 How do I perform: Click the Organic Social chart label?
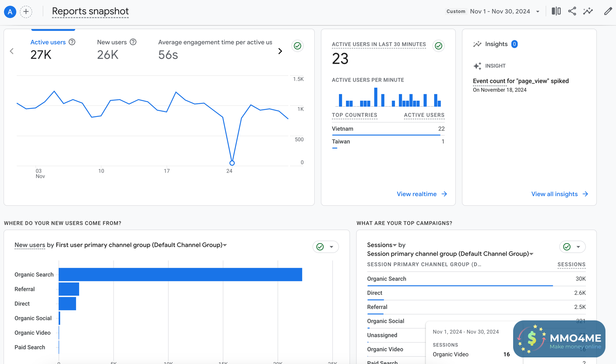click(33, 318)
